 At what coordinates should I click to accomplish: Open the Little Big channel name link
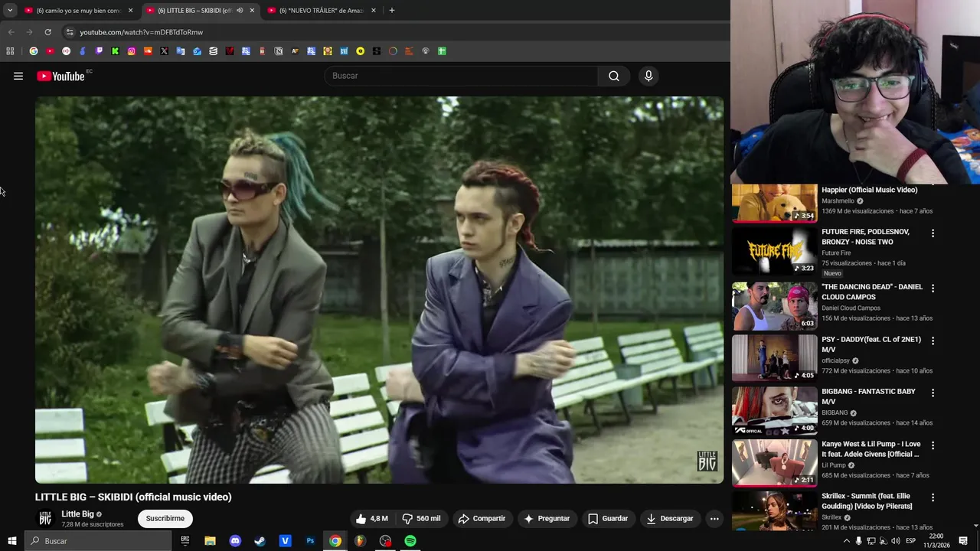coord(77,514)
